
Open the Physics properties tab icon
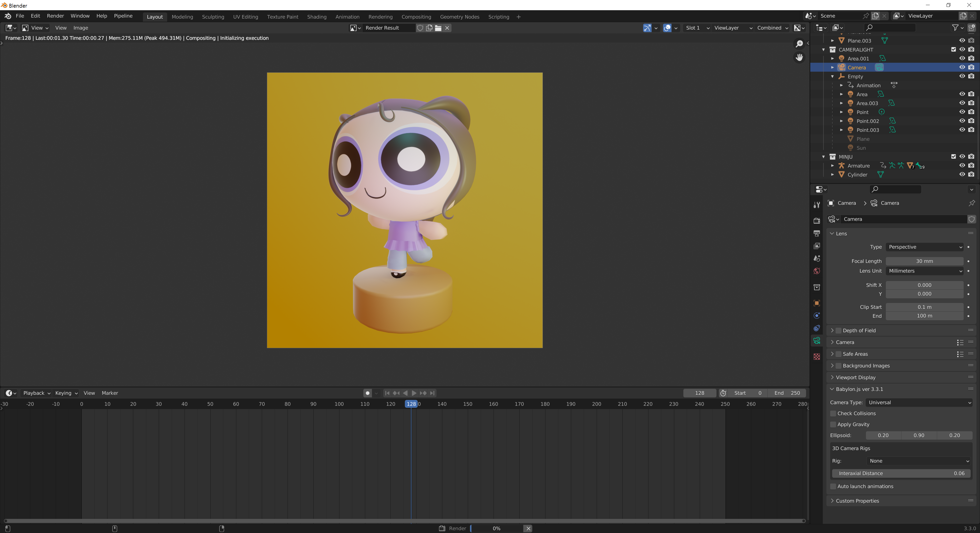point(816,315)
